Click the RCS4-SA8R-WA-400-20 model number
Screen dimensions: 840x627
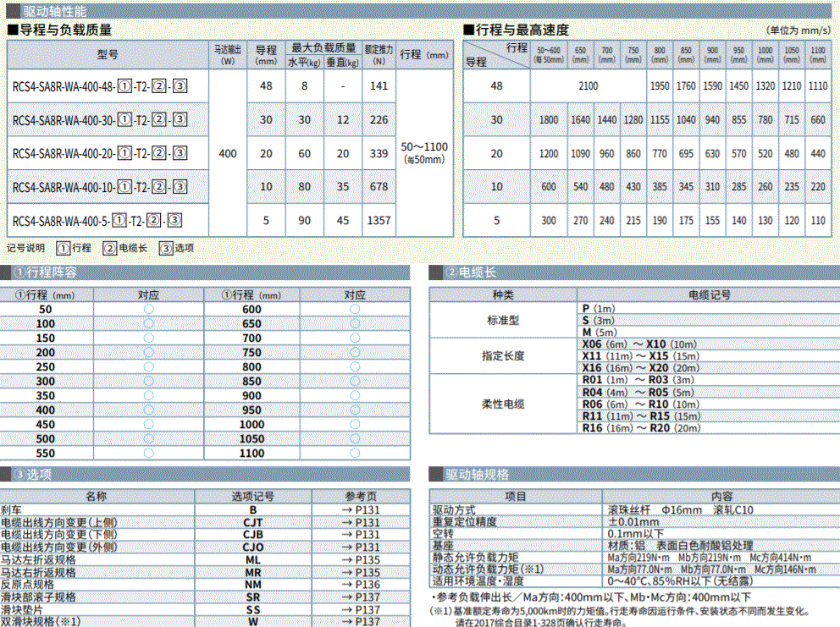pos(100,154)
